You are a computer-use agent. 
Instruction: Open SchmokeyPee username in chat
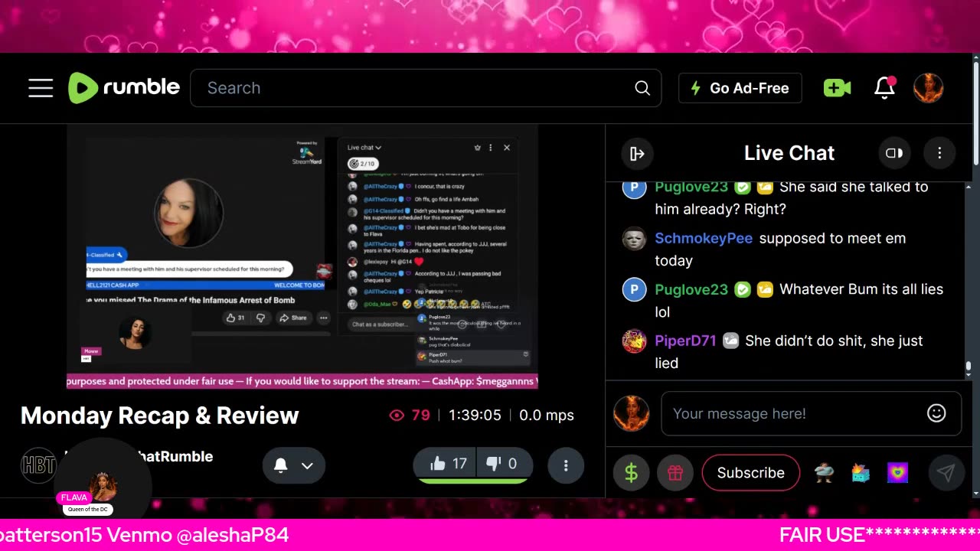(x=704, y=238)
